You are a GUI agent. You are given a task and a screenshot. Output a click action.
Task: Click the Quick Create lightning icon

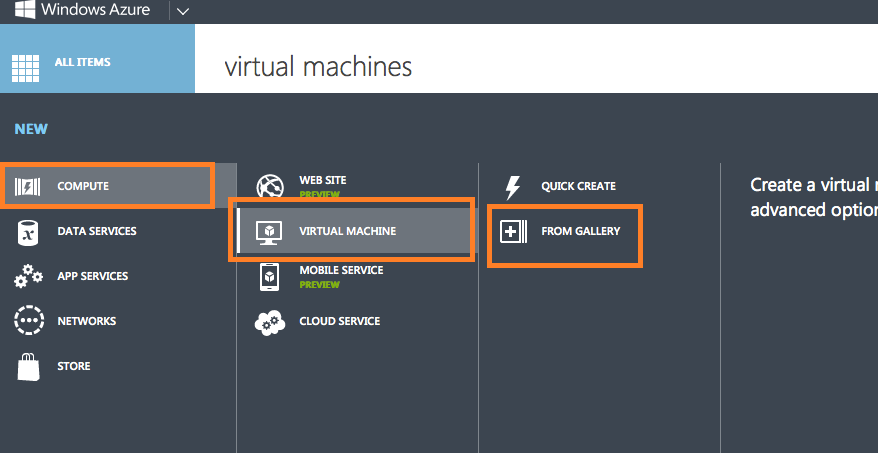tap(512, 188)
